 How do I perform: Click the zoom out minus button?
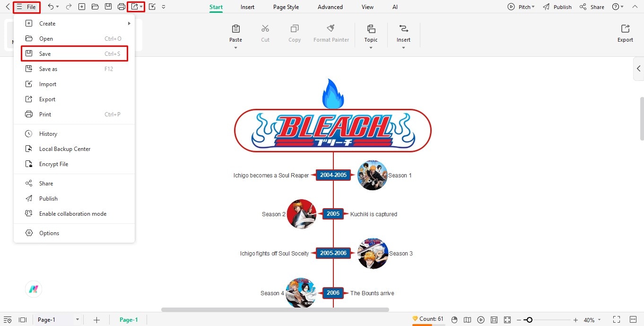(x=519, y=320)
